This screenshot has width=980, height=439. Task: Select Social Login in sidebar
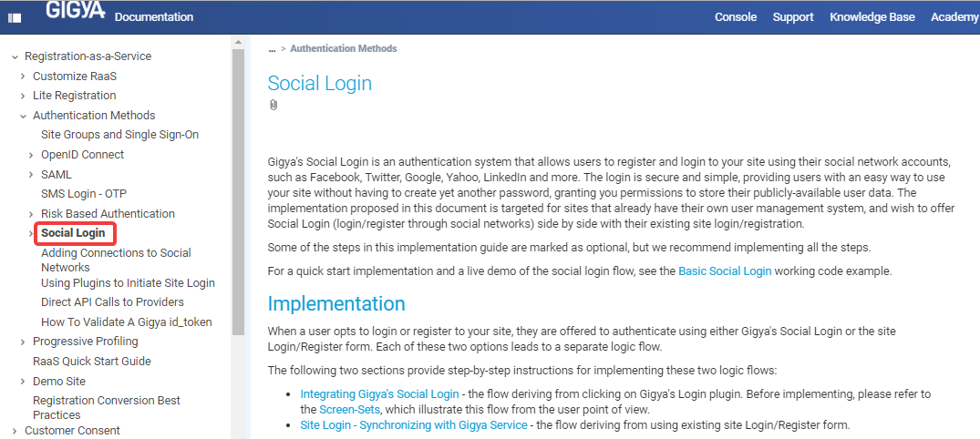74,233
